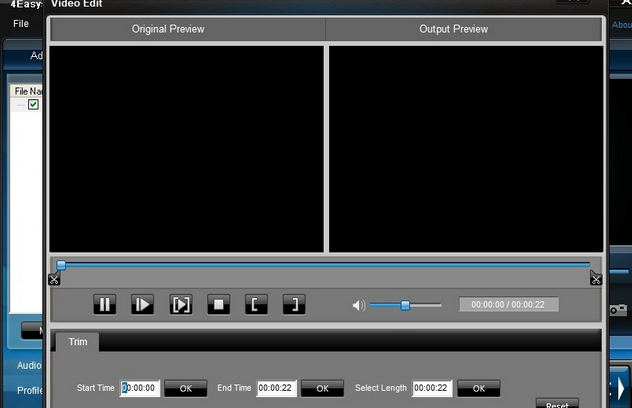Pause playback with the pause button
The width and height of the screenshot is (632, 408).
[104, 304]
